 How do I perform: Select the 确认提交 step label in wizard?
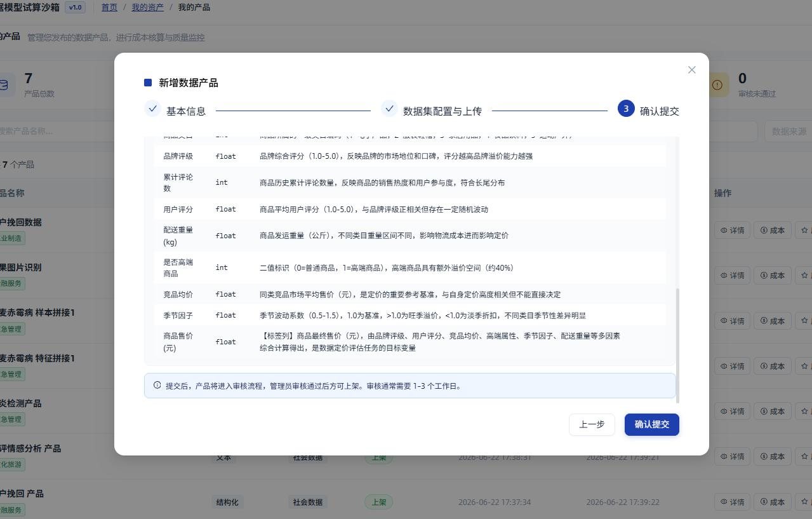(660, 111)
